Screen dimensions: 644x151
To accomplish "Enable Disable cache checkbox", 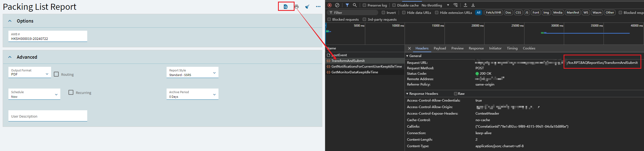I will click(x=394, y=5).
